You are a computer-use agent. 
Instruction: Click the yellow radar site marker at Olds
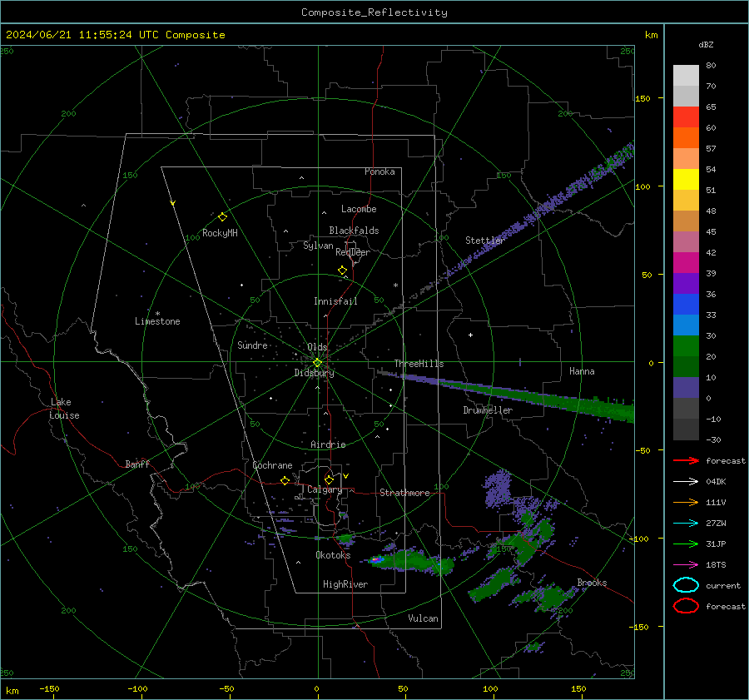point(317,363)
